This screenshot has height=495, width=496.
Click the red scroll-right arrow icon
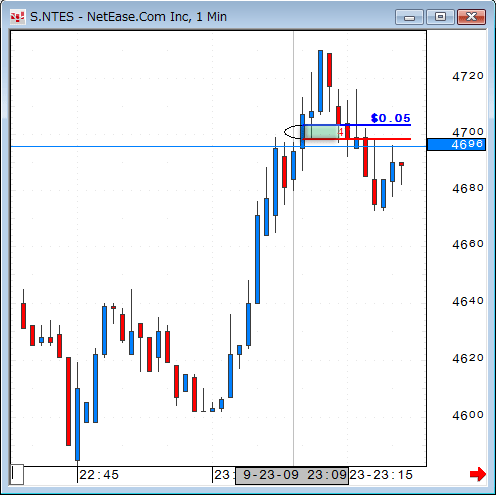[x=478, y=474]
